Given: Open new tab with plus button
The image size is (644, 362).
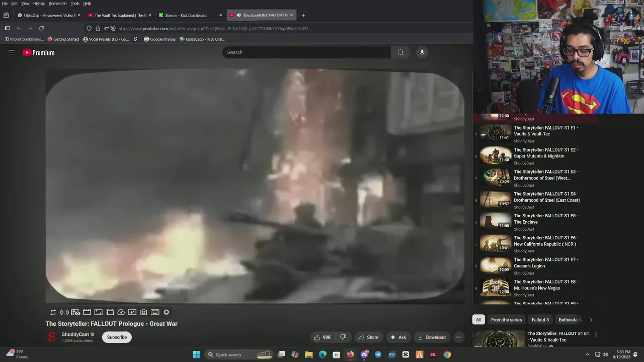Looking at the screenshot, I should [x=303, y=15].
